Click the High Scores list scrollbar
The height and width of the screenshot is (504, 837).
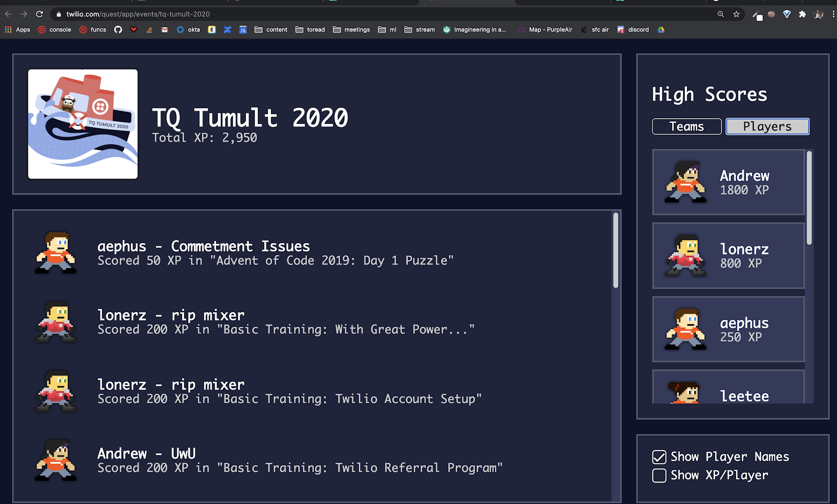coord(809,198)
